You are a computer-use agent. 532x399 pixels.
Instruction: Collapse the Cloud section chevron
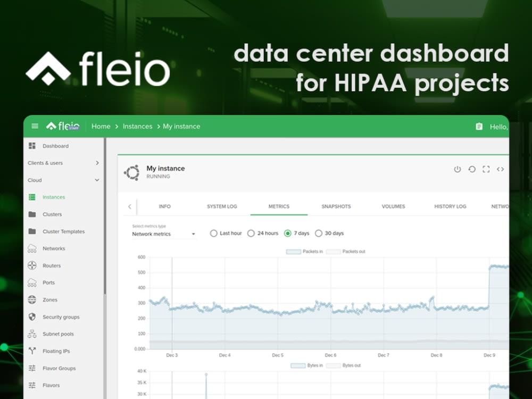[97, 180]
